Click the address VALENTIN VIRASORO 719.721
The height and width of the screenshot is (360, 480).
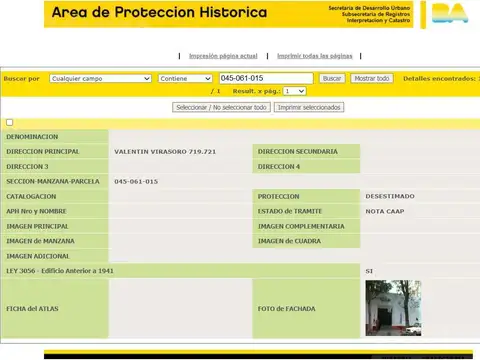coord(165,152)
